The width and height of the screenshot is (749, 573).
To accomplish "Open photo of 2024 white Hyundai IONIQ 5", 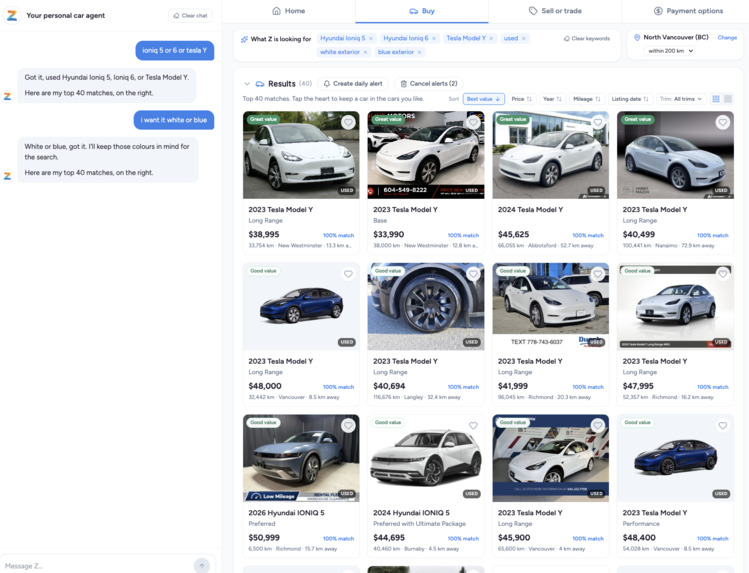I will (426, 458).
